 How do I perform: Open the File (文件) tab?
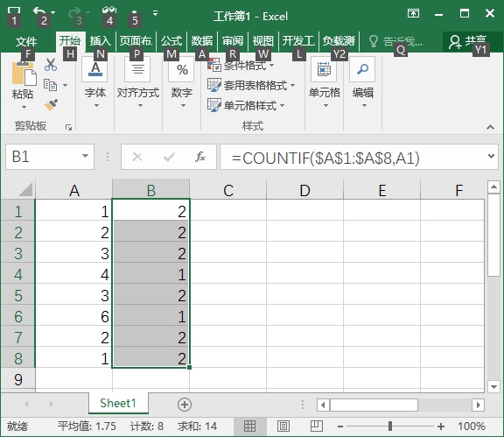point(26,41)
